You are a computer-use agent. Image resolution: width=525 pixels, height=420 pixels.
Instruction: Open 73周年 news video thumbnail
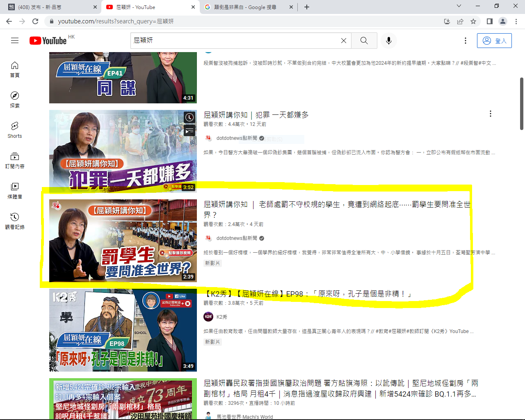click(x=123, y=399)
